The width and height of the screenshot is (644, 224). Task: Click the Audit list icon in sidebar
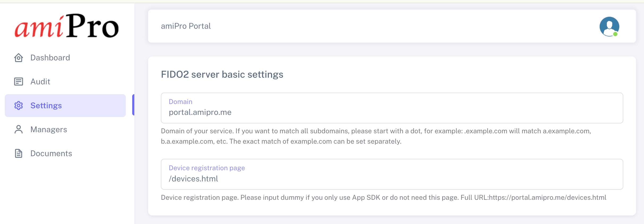[19, 82]
